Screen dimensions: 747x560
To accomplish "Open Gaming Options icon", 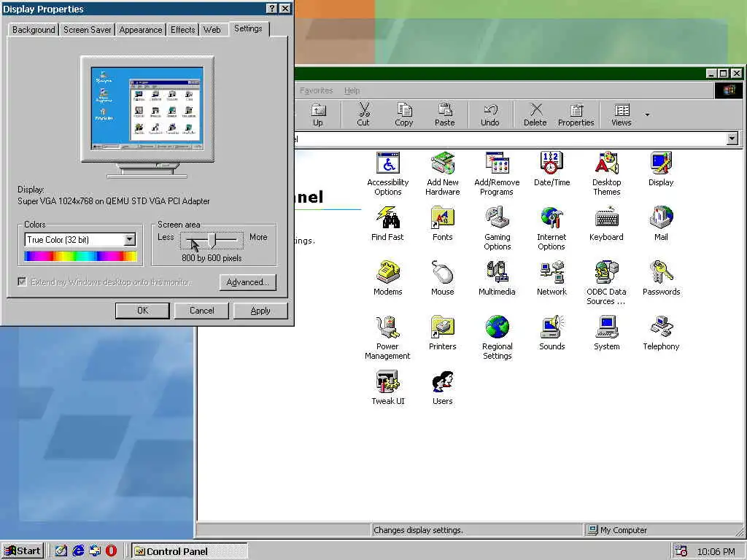I will coord(497,228).
